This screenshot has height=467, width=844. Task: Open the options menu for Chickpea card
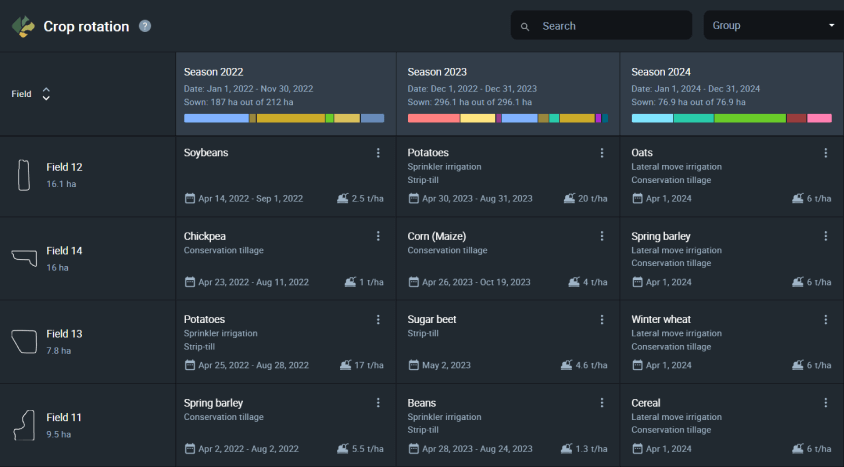(x=378, y=236)
